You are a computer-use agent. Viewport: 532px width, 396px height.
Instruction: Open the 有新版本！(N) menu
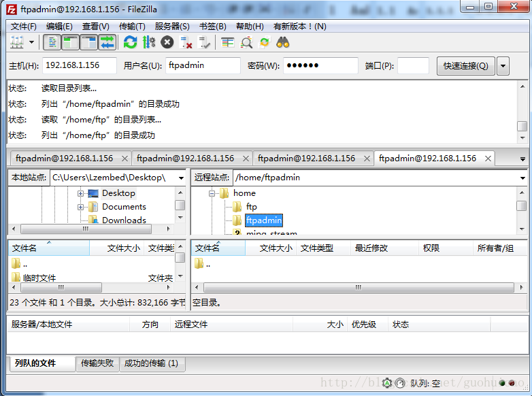299,26
